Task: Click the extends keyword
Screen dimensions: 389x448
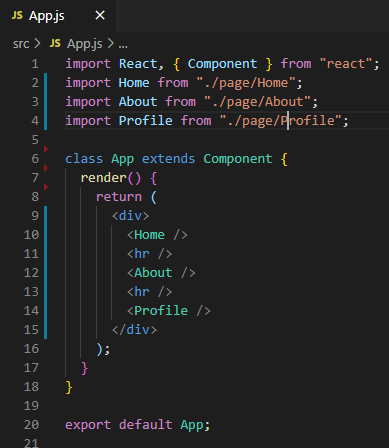Action: pos(169,159)
